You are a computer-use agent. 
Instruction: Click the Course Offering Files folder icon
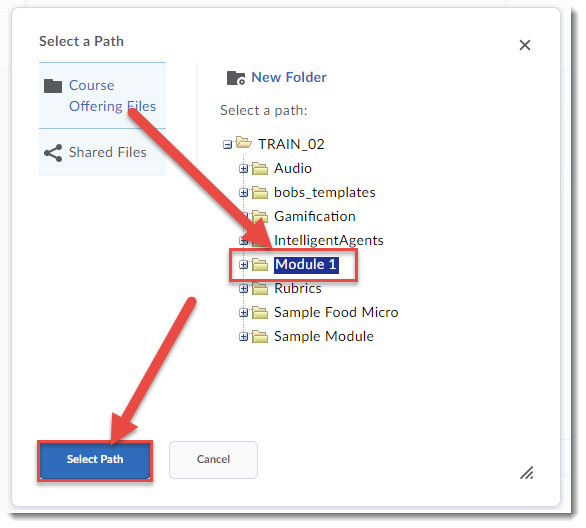point(53,86)
